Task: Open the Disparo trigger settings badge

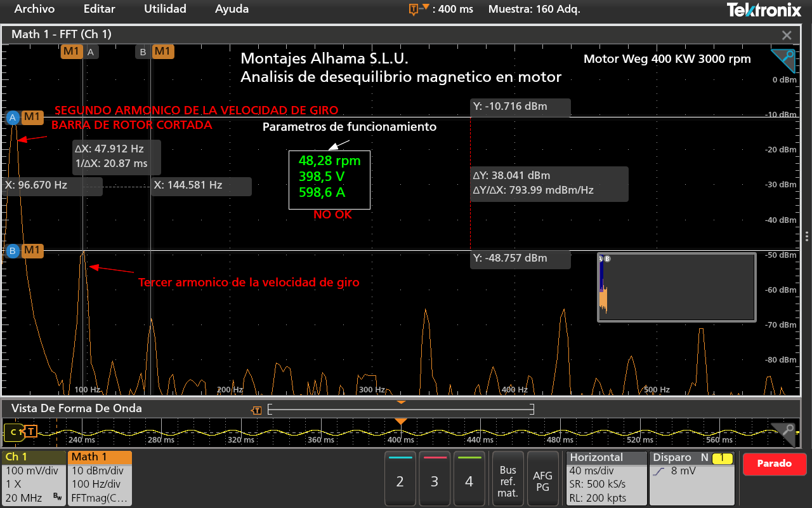Action: (691, 478)
